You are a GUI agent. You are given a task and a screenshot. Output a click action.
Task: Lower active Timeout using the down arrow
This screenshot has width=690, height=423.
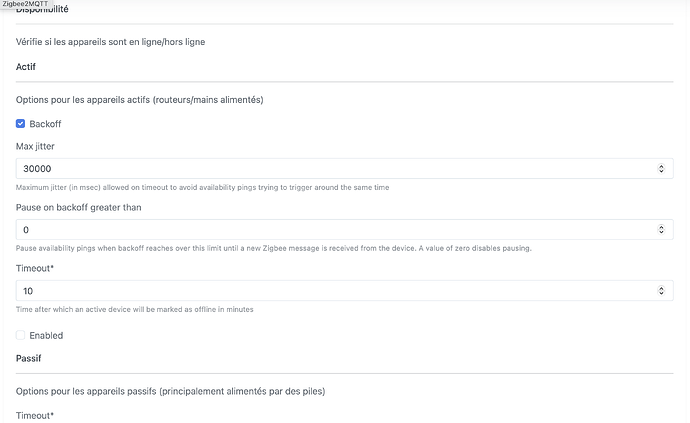point(661,295)
